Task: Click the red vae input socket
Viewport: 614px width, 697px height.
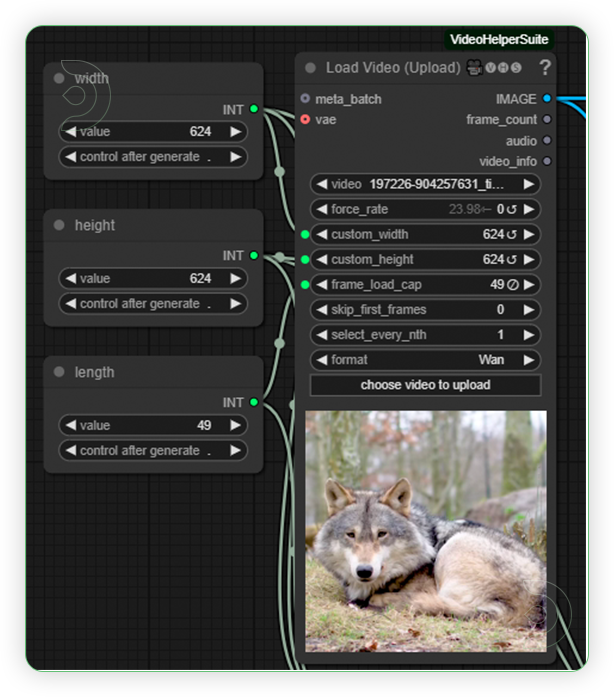Action: pyautogui.click(x=305, y=119)
